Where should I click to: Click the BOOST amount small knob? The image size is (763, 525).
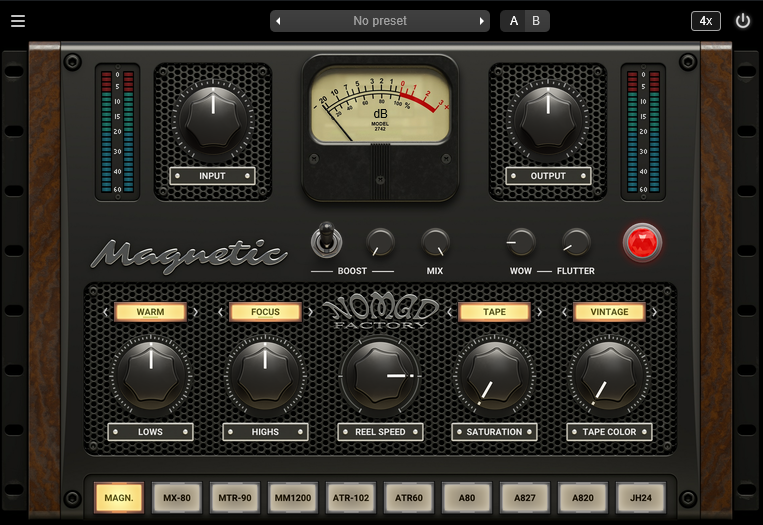pos(380,242)
